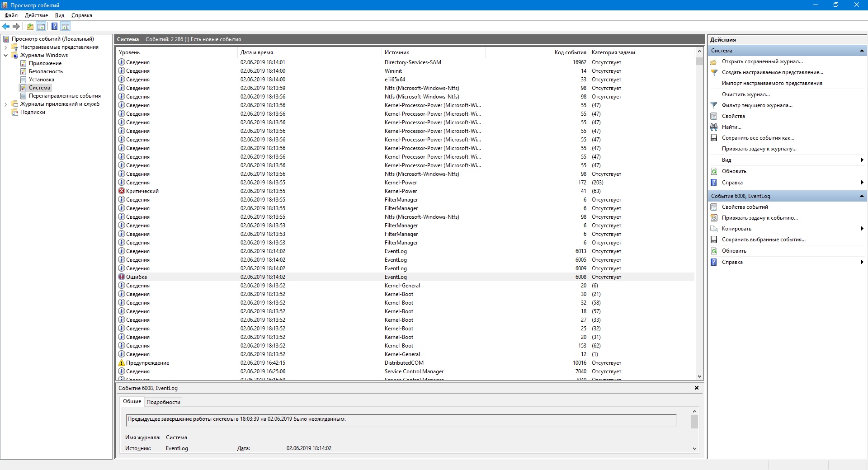The height and width of the screenshot is (470, 868).
Task: Collapse the Журналы Windows node
Action: click(x=5, y=55)
